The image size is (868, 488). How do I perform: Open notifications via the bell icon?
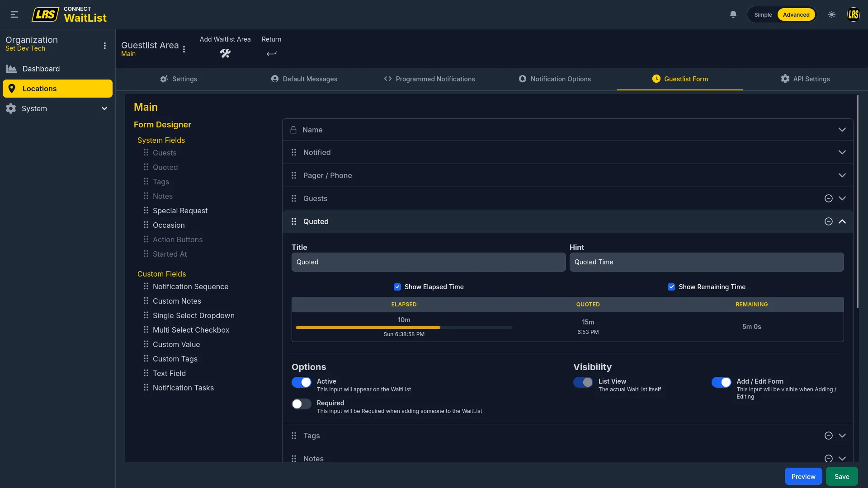[x=733, y=14]
